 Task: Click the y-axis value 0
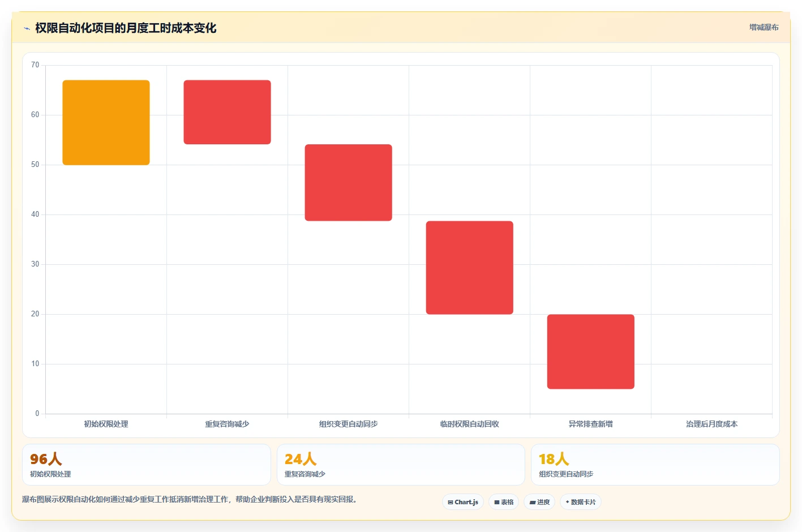tap(37, 414)
